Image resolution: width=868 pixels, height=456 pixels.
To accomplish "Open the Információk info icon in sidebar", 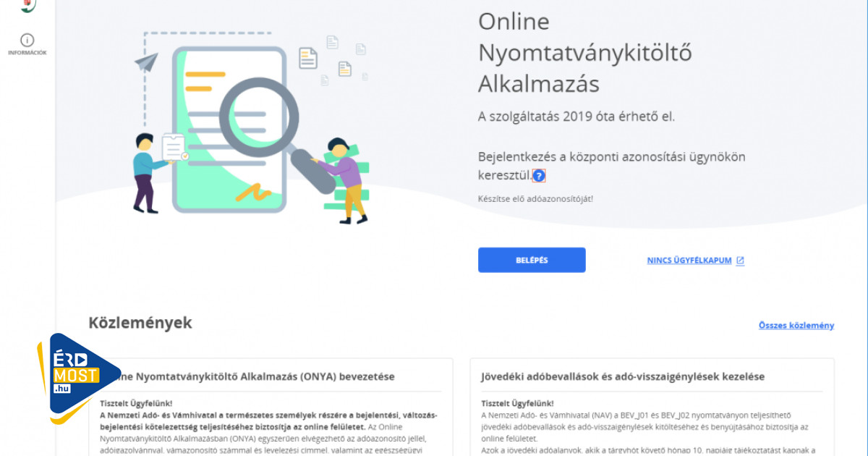I will coord(27,40).
